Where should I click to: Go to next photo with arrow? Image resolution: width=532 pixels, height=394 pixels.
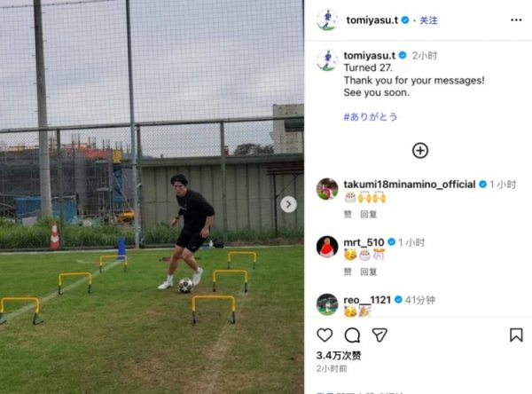point(288,204)
